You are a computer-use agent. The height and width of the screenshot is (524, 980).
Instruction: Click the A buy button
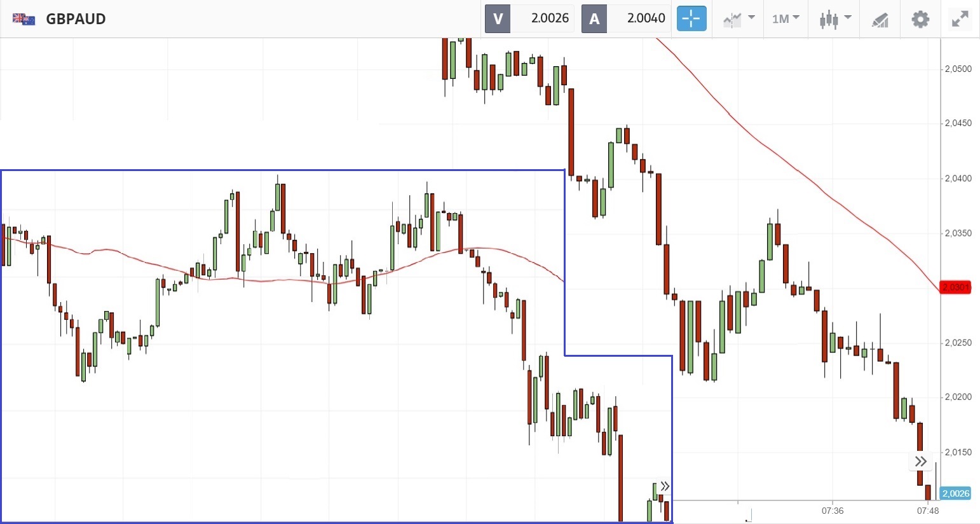coord(594,18)
